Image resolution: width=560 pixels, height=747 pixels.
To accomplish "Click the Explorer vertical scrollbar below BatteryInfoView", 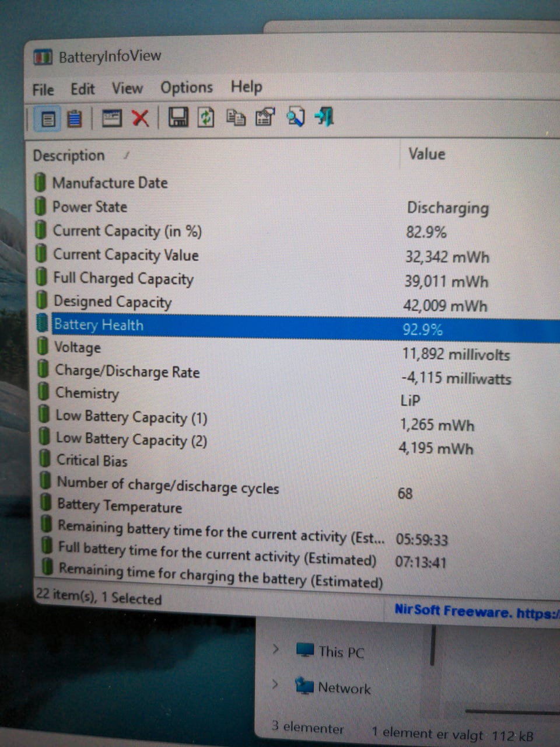I will pos(432,645).
